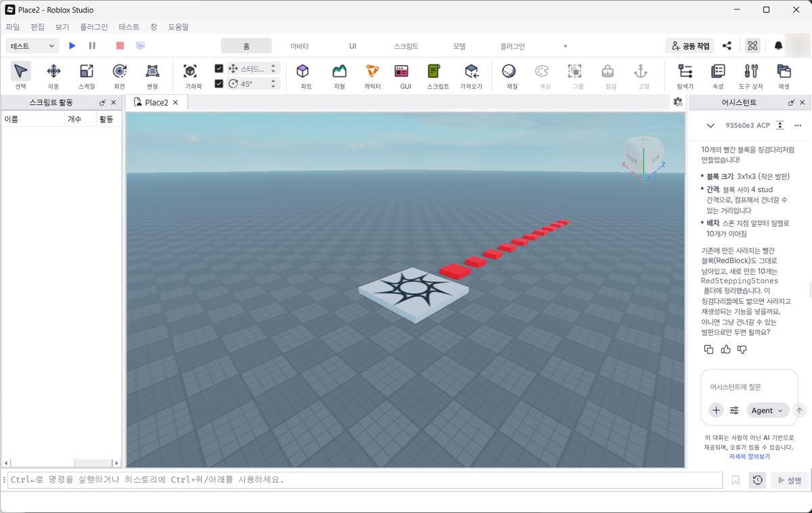Click the 가져오기 import icon
The height and width of the screenshot is (513, 812).
(x=471, y=76)
